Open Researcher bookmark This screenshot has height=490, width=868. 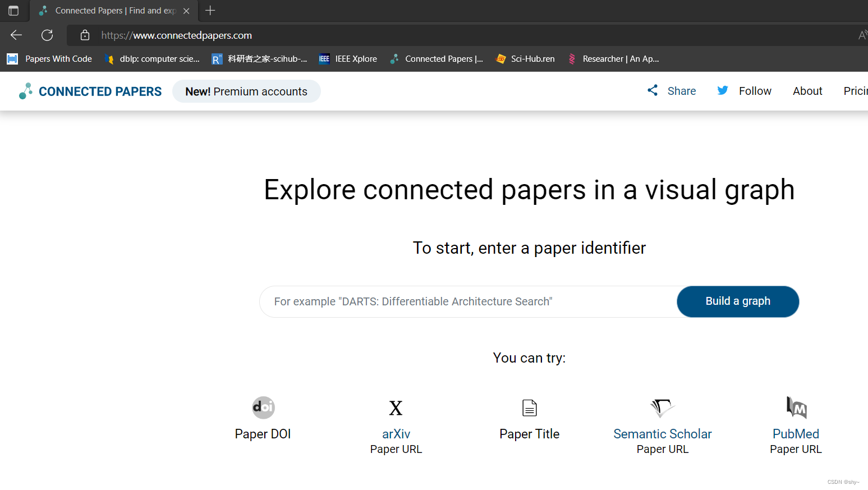(x=613, y=59)
